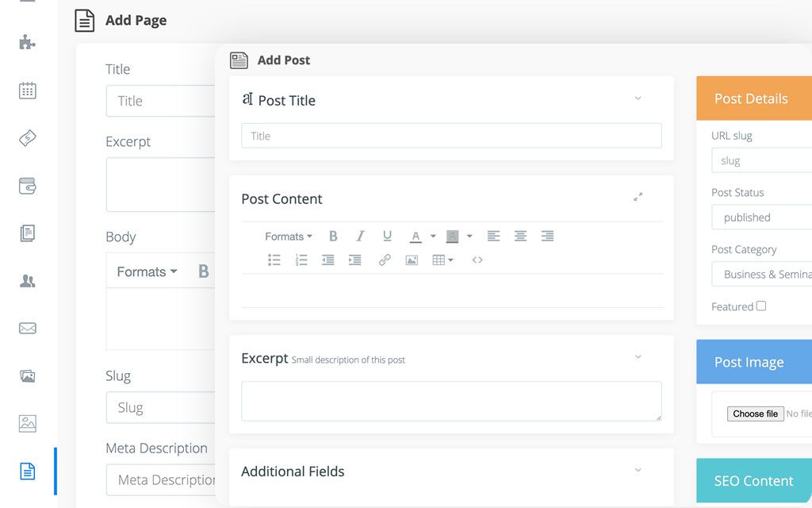Underline text in Post Content editor
This screenshot has width=812, height=508.
point(387,236)
